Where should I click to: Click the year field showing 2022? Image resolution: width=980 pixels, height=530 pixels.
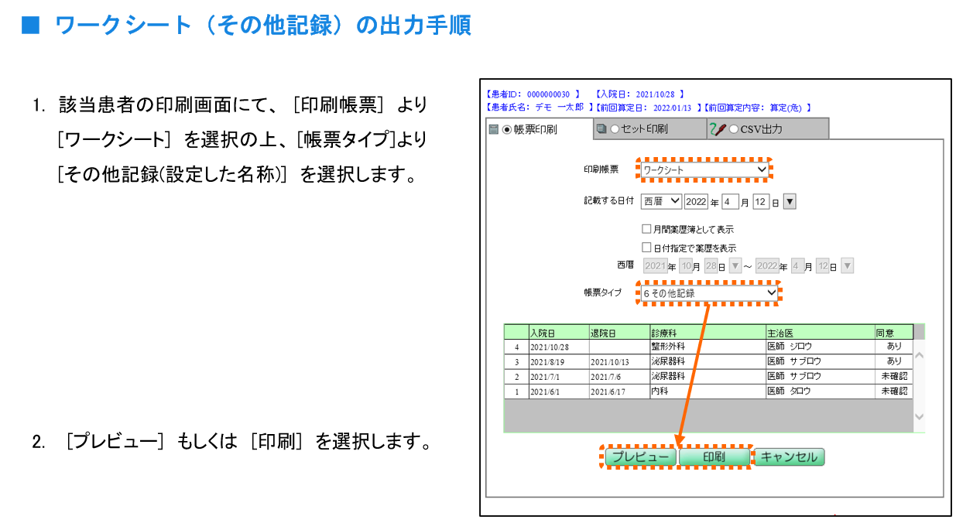tap(696, 202)
